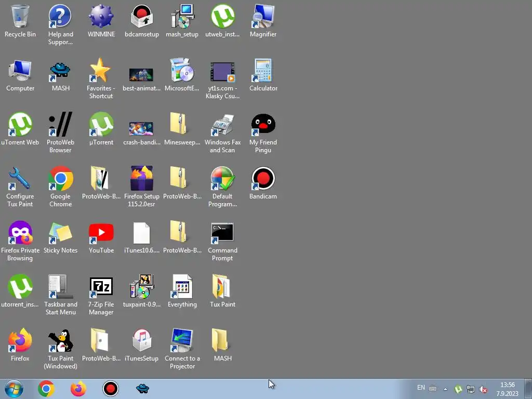Select the crash-bandi... image thumbnail

(141, 129)
